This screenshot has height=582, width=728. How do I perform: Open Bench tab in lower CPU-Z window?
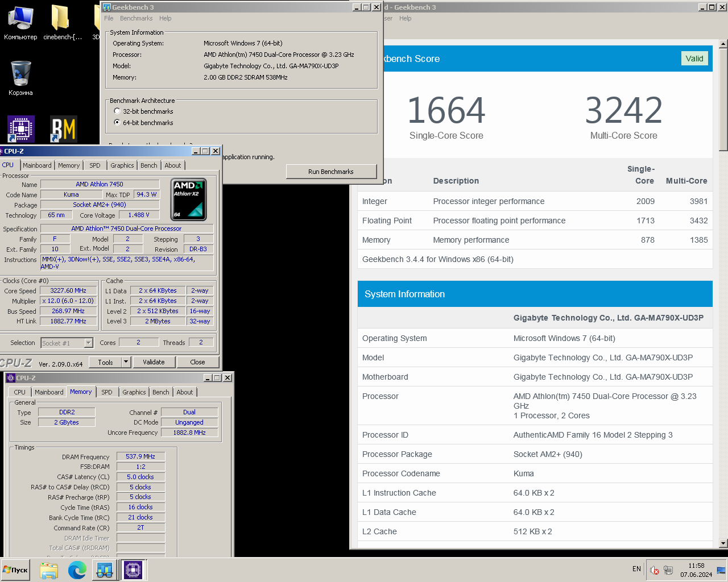[161, 392]
